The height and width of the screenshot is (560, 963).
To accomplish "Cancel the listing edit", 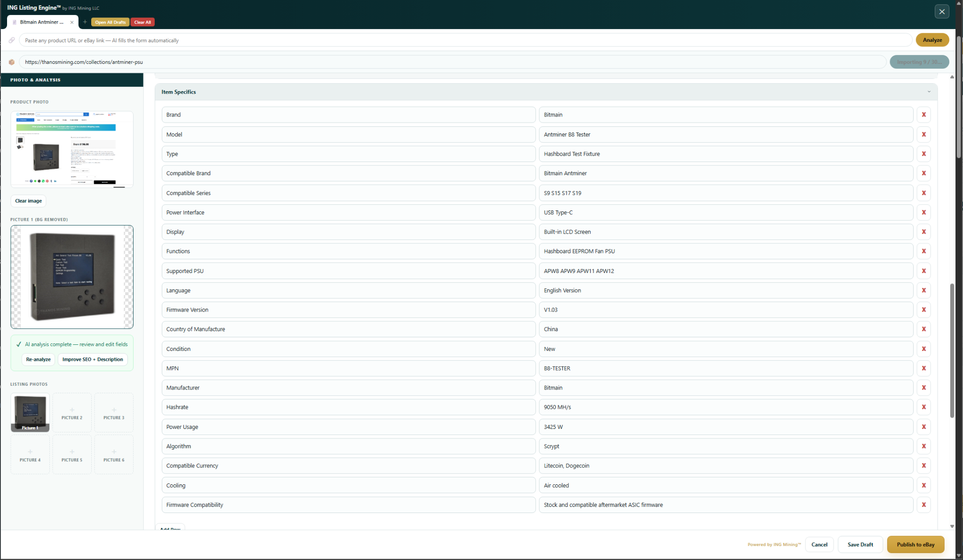I will point(819,544).
